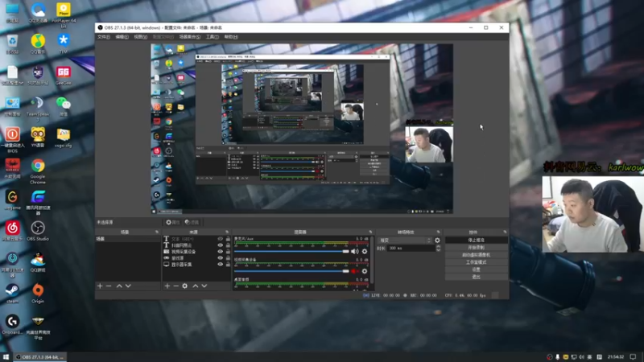This screenshot has width=644, height=362.
Task: Open scene transition properties gear
Action: click(437, 240)
